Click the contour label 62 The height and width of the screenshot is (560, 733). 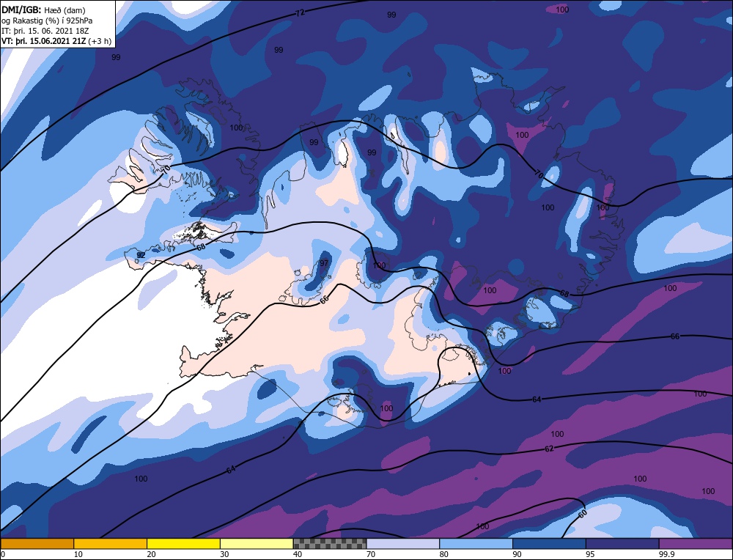click(549, 449)
